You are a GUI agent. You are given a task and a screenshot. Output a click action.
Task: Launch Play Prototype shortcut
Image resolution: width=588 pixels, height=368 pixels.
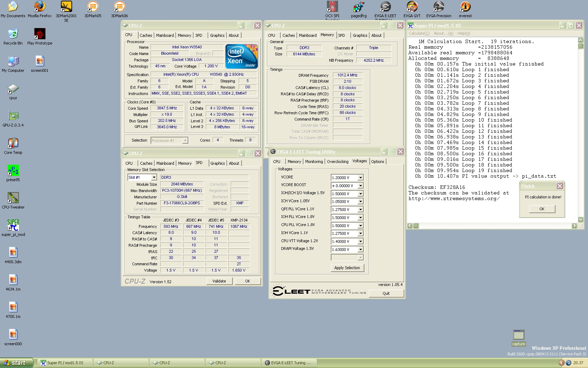click(40, 37)
